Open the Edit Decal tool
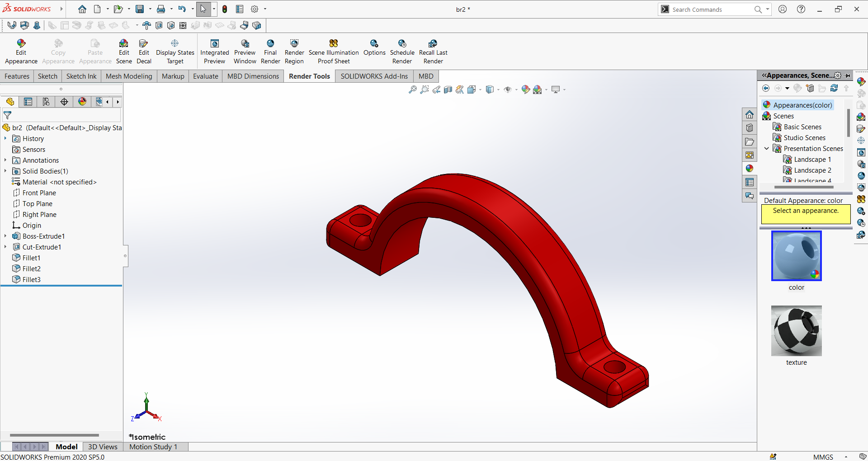 coord(144,52)
